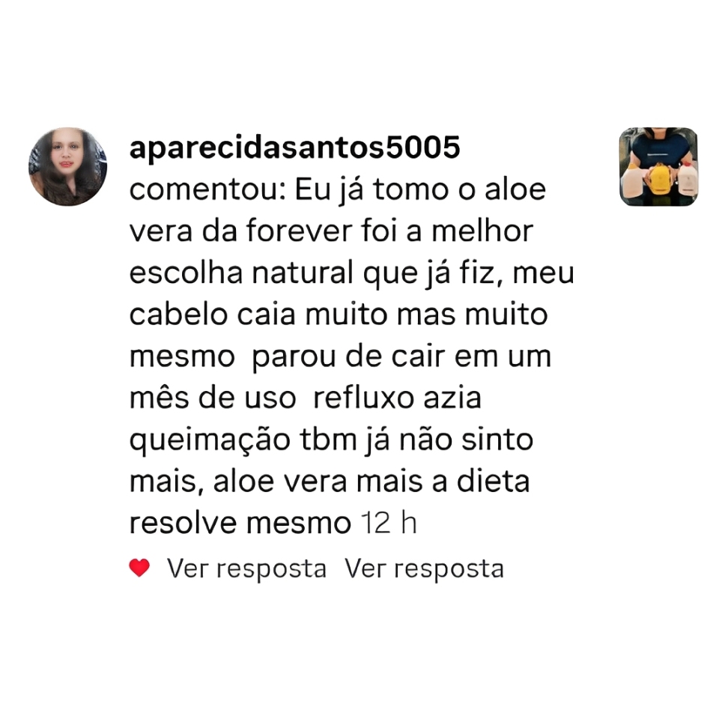Click the line 'cabelo caia muito mas muito'
This screenshot has height=728, width=728.
pyautogui.click(x=339, y=315)
